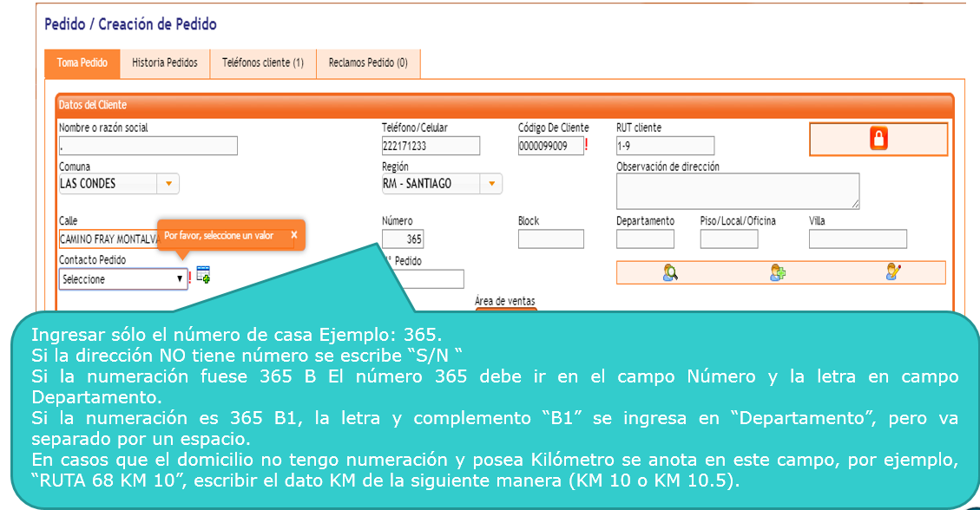The width and height of the screenshot is (980, 510).
Task: Open the Reclamos Pedido (0) tab
Action: click(368, 63)
